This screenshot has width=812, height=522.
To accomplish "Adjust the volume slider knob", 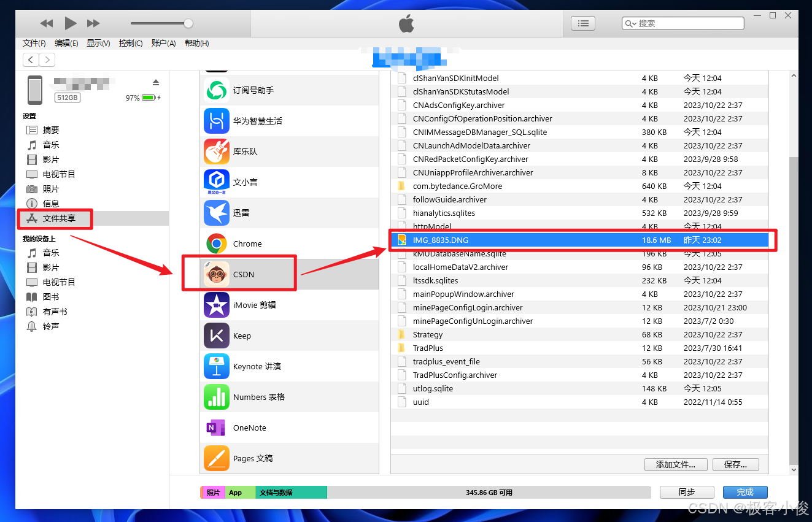I will [x=188, y=23].
